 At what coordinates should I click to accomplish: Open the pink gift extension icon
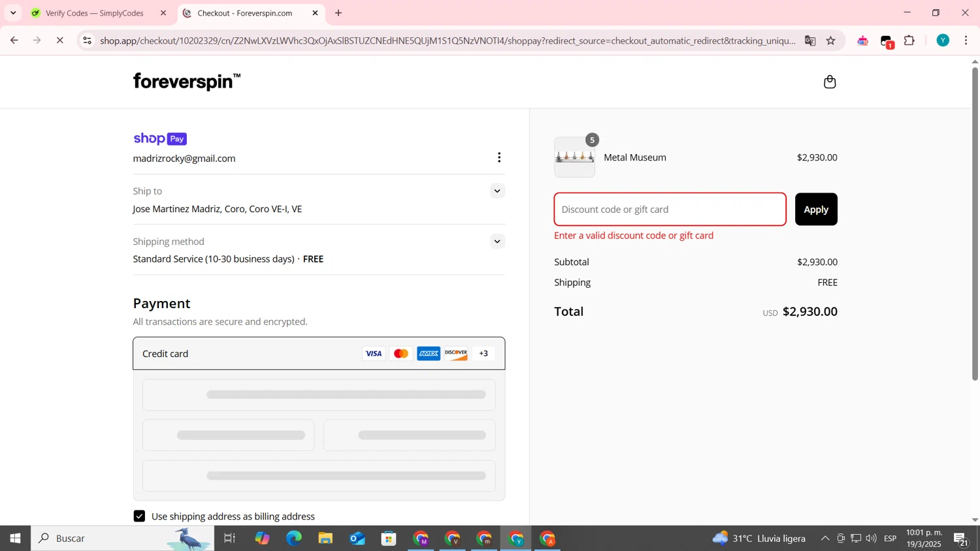[x=863, y=40]
